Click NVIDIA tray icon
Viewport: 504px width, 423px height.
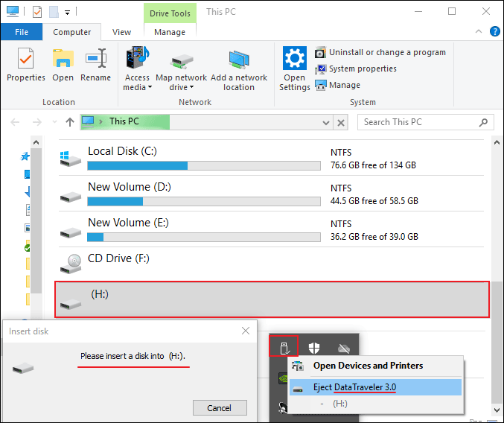tap(284, 378)
